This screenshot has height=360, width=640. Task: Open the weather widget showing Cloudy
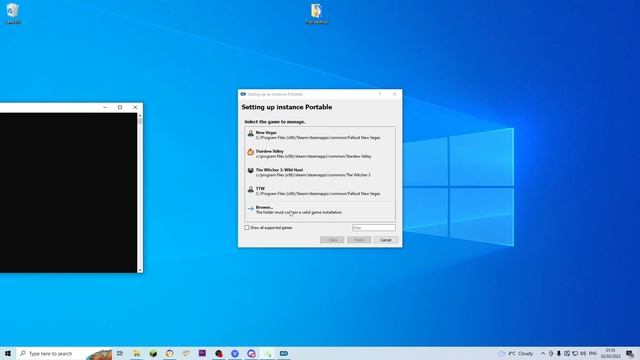coord(516,353)
